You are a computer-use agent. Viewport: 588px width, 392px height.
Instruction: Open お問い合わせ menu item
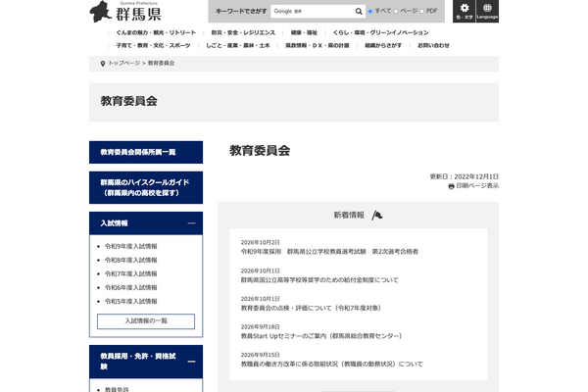click(433, 45)
